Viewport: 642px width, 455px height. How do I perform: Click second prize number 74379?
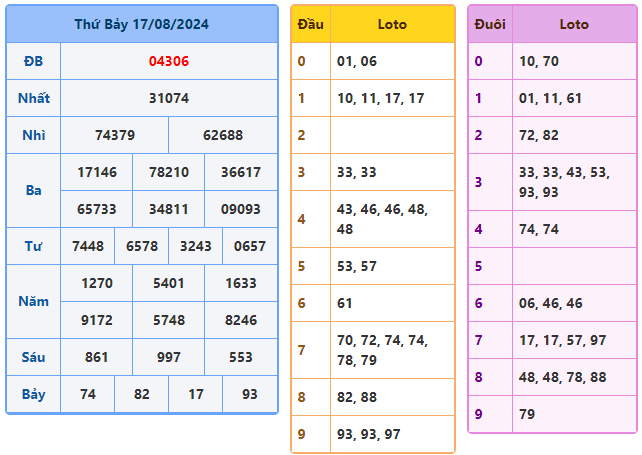114,135
